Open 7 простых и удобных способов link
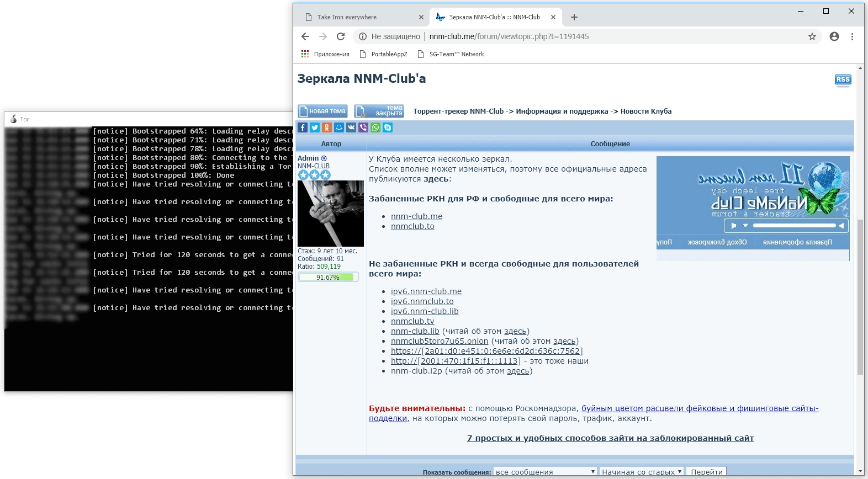The width and height of the screenshot is (868, 479). (610, 438)
